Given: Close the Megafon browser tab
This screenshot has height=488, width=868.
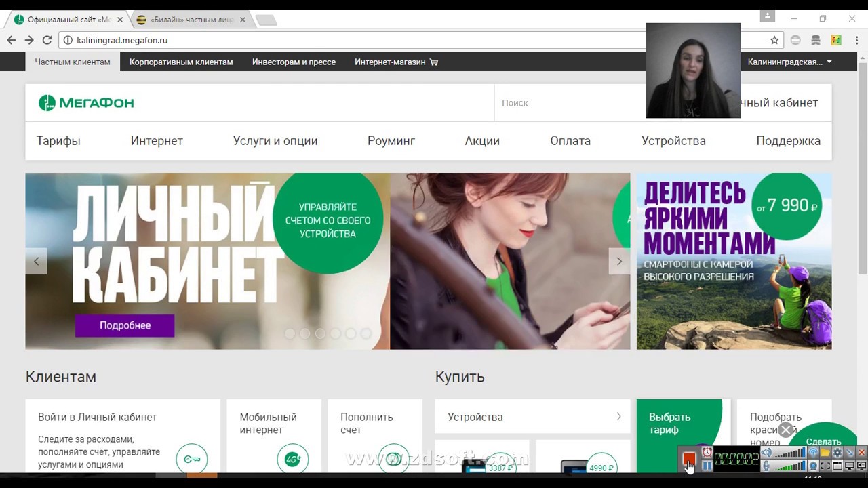Looking at the screenshot, I should point(119,20).
